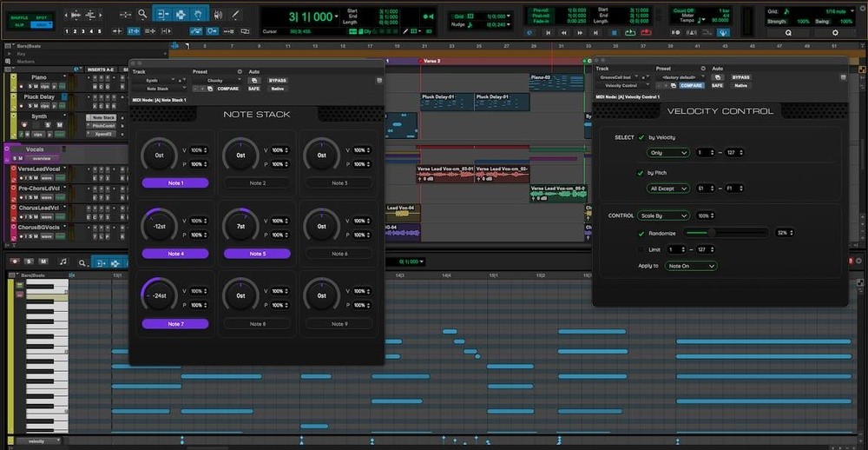Open the 'Scale By' control dropdown

click(x=663, y=215)
